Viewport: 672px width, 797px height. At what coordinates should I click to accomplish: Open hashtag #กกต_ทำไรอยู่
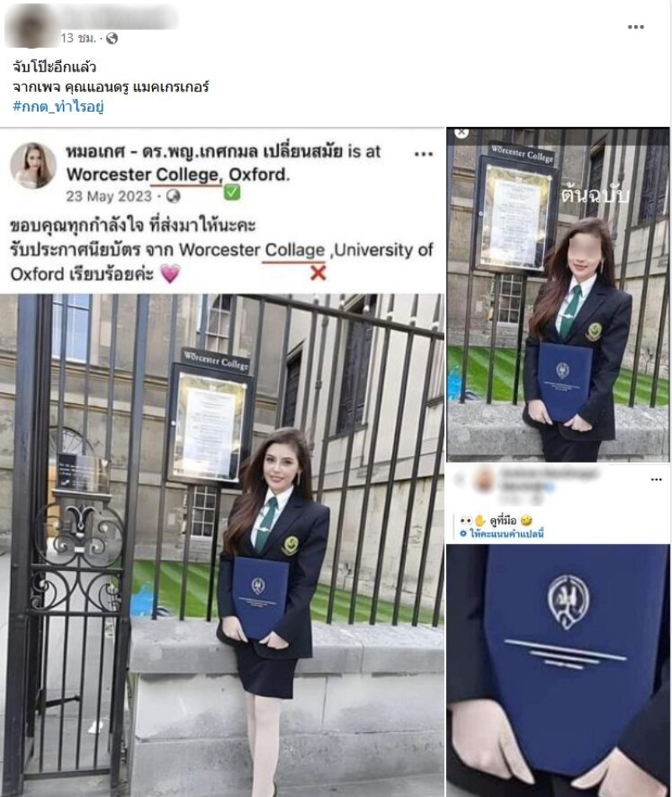coord(58,107)
